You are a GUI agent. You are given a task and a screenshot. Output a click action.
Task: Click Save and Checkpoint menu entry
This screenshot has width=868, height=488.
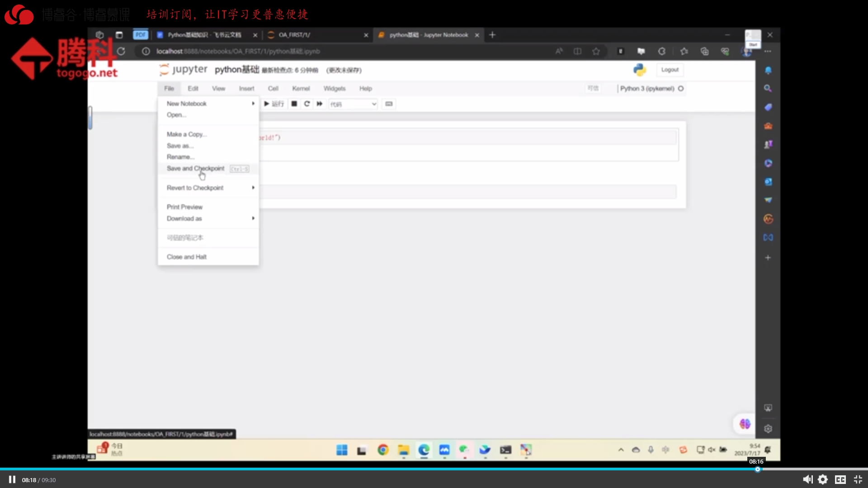click(x=208, y=169)
